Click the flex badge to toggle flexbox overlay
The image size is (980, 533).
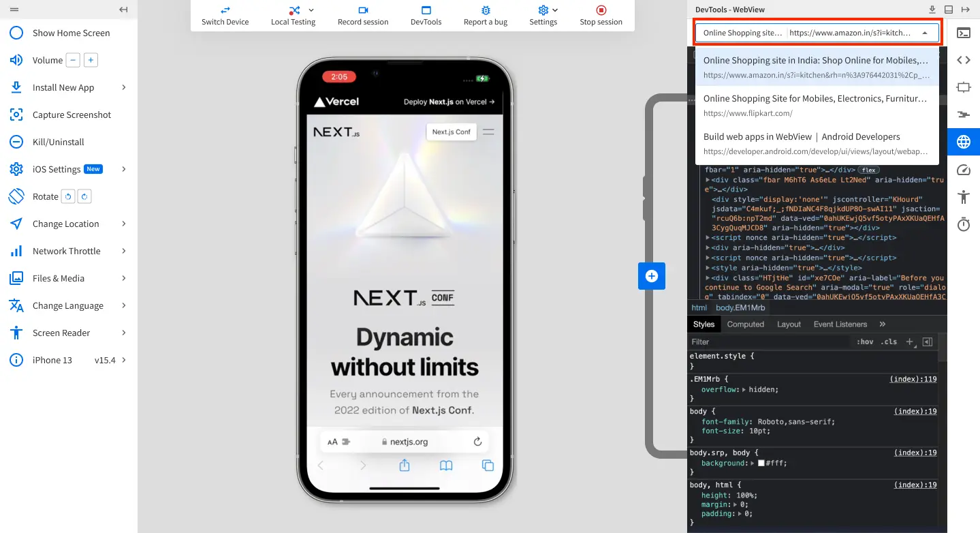(869, 170)
